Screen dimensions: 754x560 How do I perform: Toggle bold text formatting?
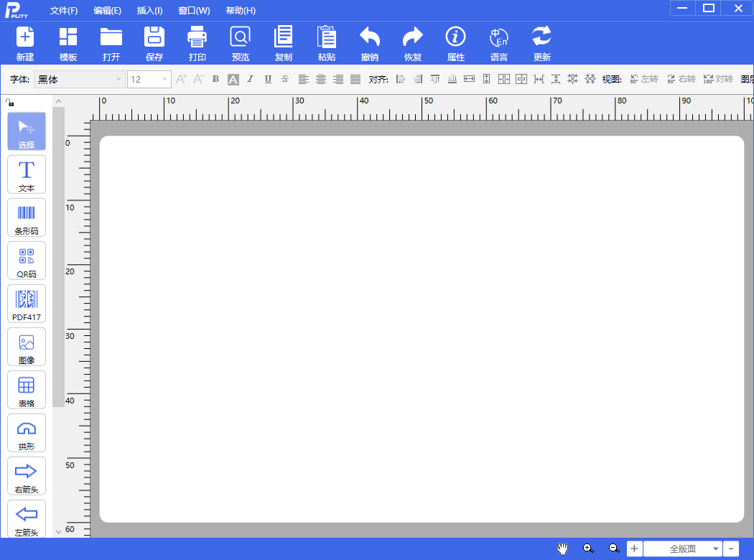coord(216,79)
